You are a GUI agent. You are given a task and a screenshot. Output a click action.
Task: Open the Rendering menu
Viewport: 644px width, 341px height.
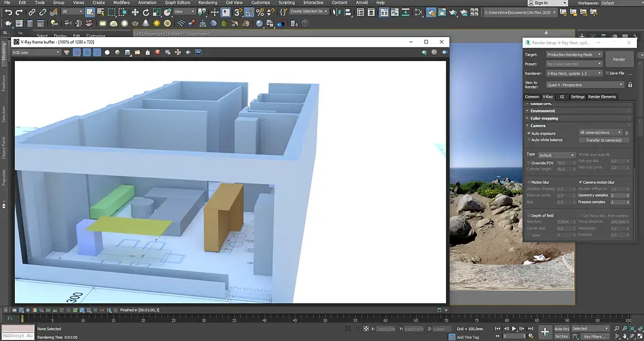click(207, 3)
